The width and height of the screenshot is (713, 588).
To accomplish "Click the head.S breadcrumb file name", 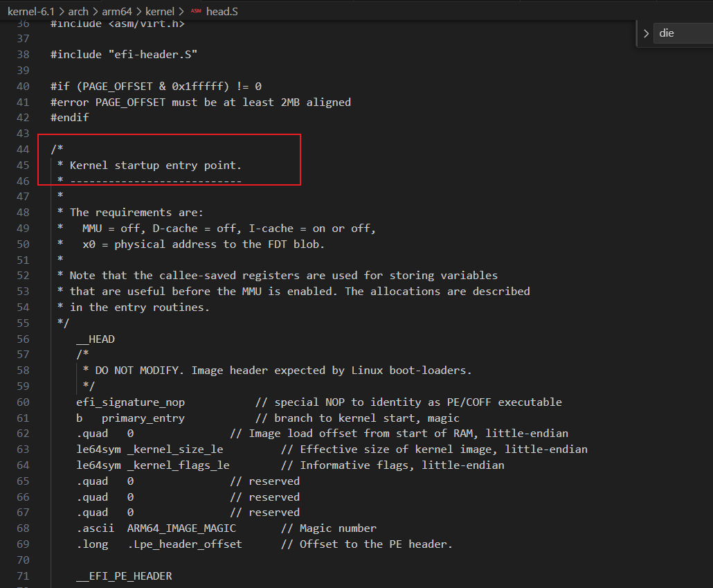I will (221, 12).
